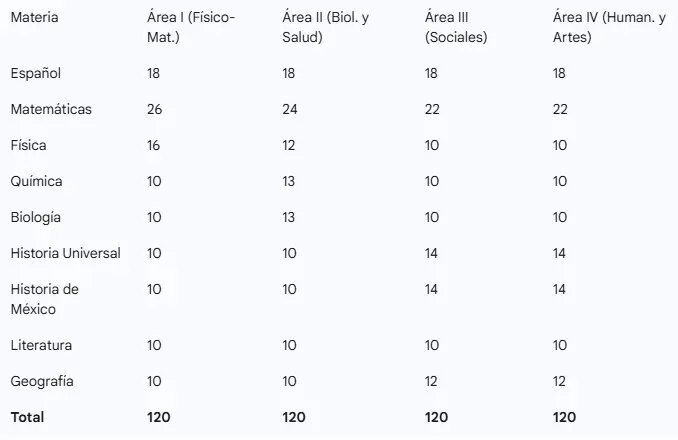
Task: Select the Historia Universal row label
Action: (65, 253)
